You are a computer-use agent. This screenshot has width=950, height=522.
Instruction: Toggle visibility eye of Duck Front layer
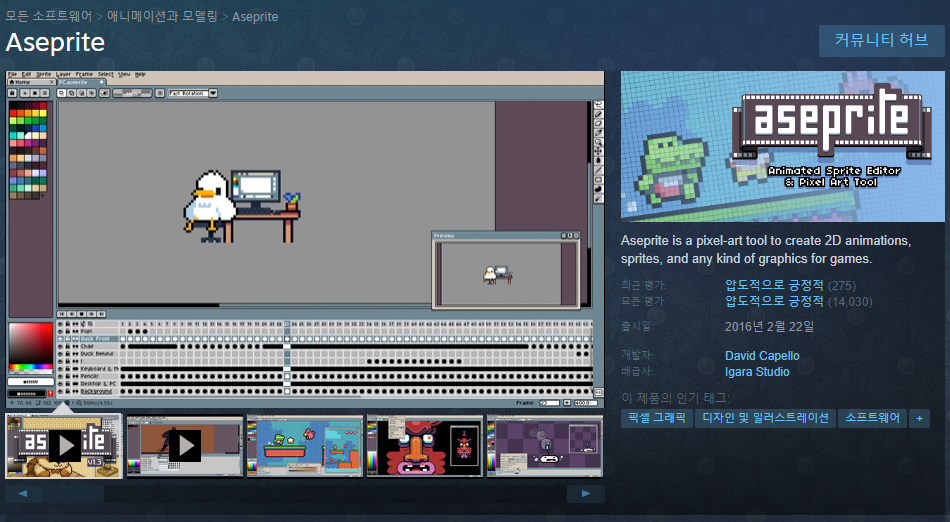[60, 339]
